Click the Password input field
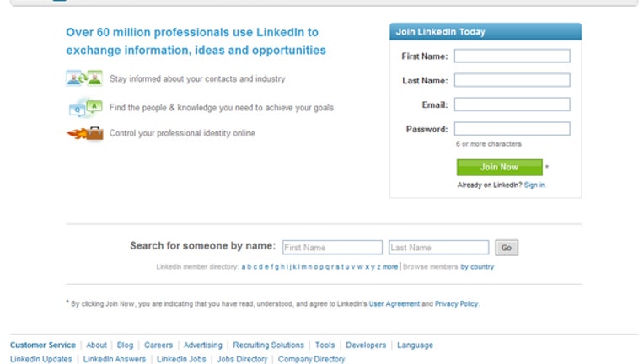Viewport: 644px width, 364px height. (512, 128)
